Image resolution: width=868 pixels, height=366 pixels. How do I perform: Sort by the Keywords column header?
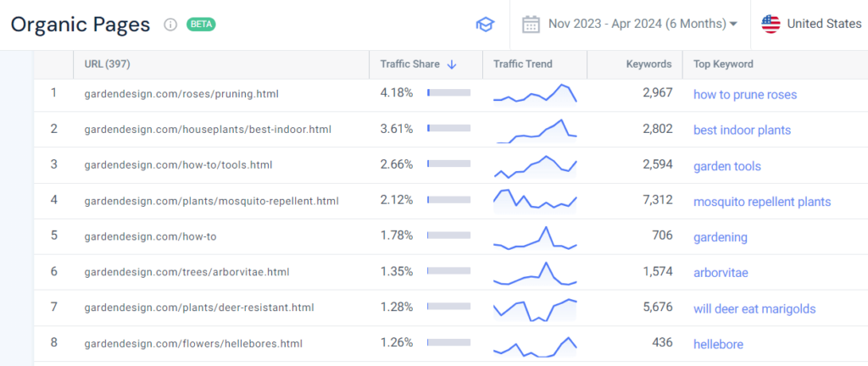tap(648, 64)
